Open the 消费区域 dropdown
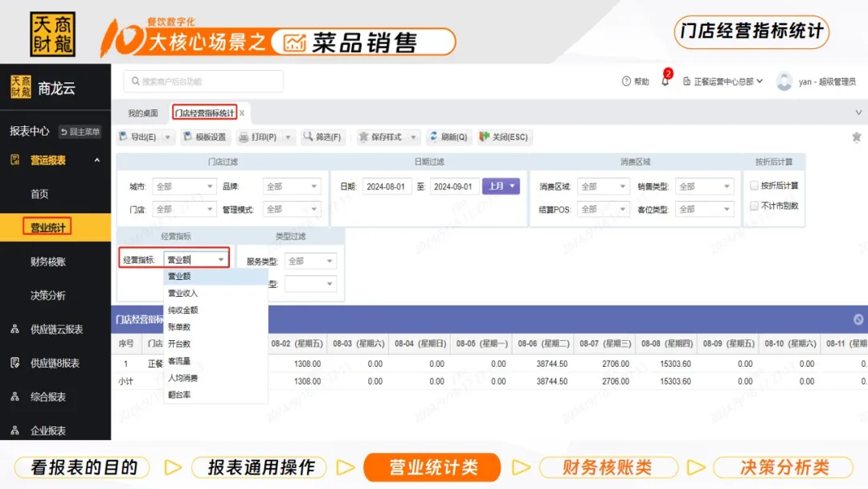868x489 pixels. (603, 187)
